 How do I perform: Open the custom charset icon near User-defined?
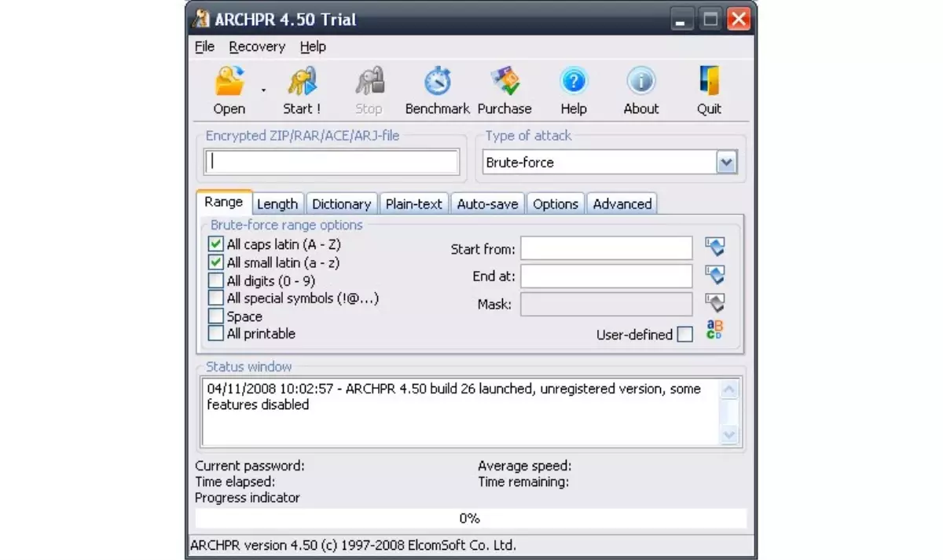[714, 330]
